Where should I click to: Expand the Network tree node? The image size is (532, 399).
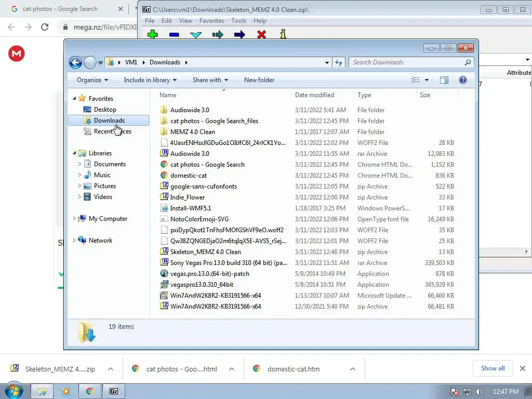pos(74,240)
